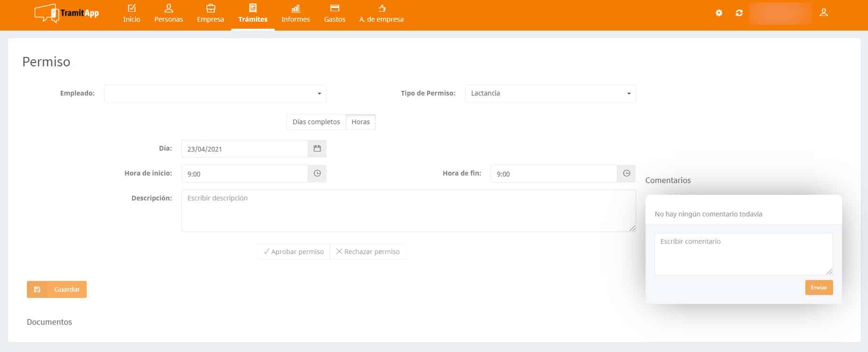Expand the Empleado dropdown
This screenshot has height=352, width=868.
[x=215, y=94]
